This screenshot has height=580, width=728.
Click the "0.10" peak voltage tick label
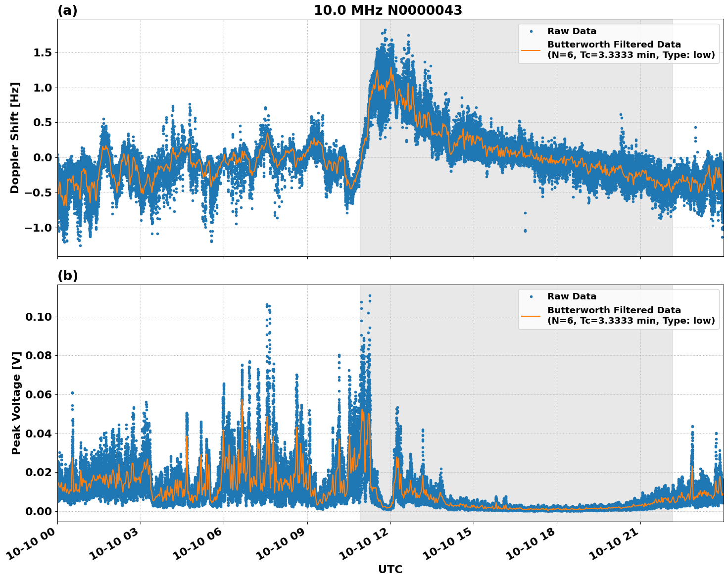coord(39,317)
